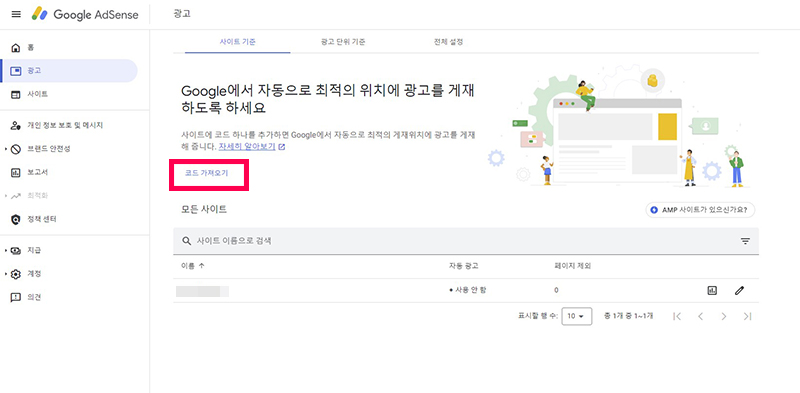Click the blurred site name row
Viewport: 800px width, 393px height.
(x=202, y=291)
